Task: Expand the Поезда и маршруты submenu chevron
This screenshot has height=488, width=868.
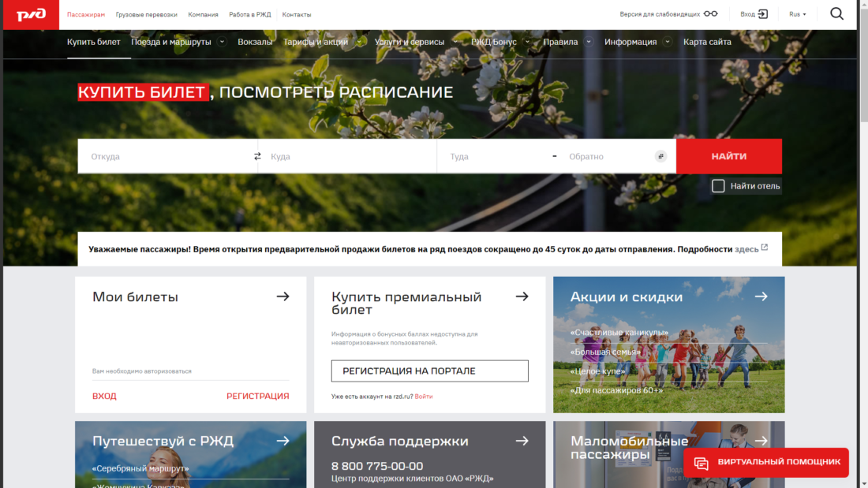Action: tap(222, 42)
